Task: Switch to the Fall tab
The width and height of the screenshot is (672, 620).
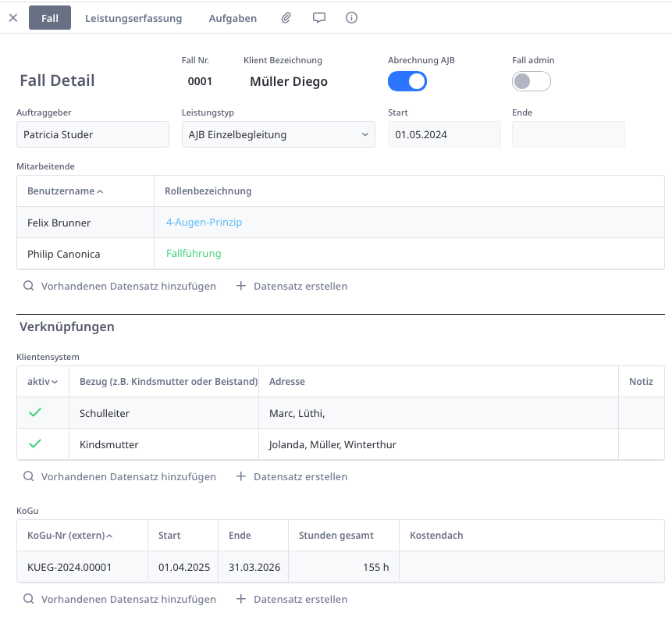Action: [x=50, y=18]
